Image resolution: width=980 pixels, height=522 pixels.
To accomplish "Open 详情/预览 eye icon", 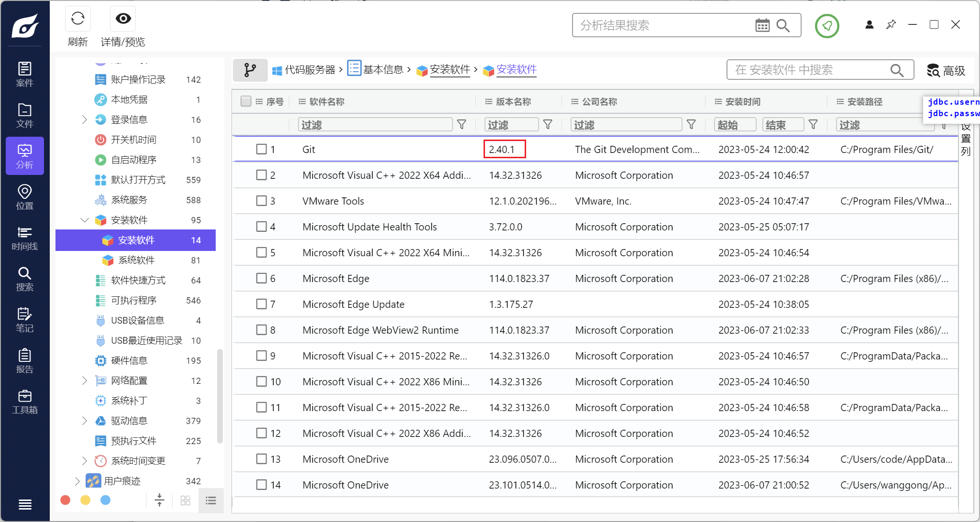I will [x=123, y=19].
